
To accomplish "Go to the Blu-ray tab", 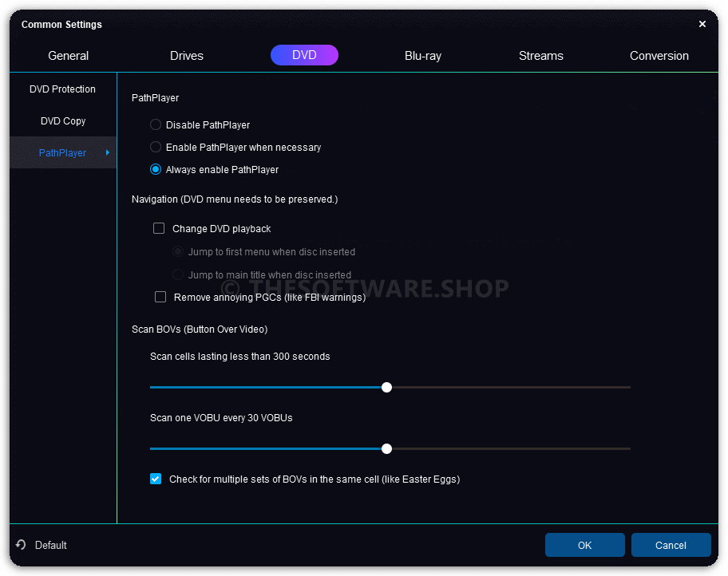I will 423,56.
